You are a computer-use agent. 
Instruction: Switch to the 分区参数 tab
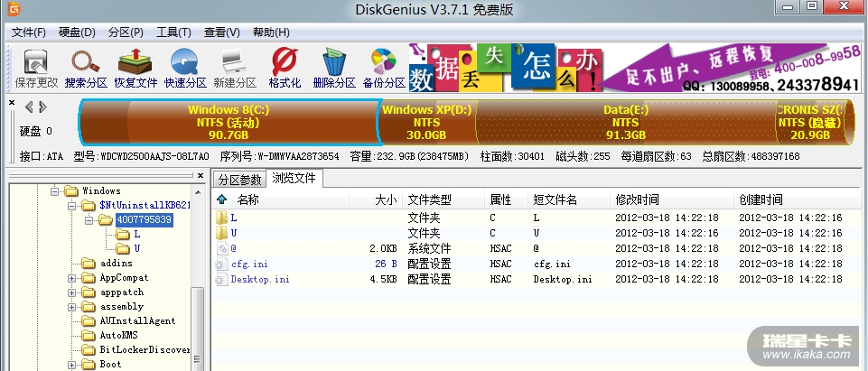(x=239, y=180)
